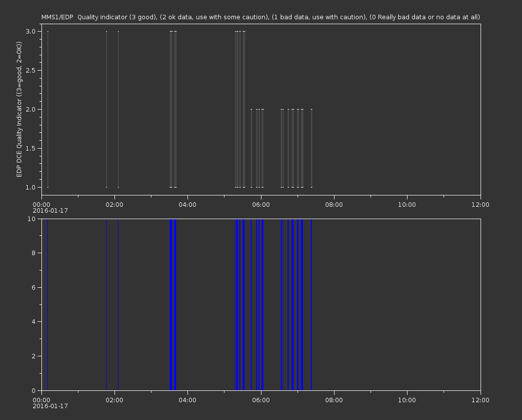
Task: Click the 2016-01-17 date under lower plot
Action: pos(50,406)
